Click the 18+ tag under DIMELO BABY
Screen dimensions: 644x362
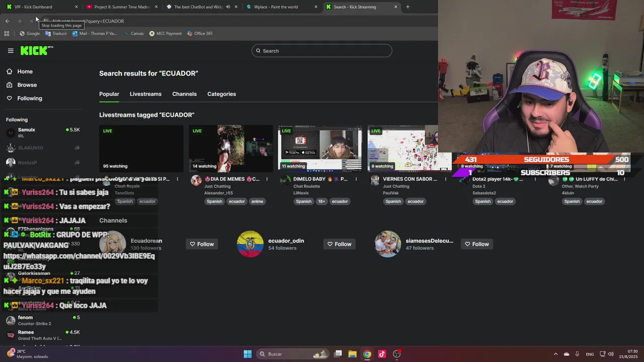(321, 202)
